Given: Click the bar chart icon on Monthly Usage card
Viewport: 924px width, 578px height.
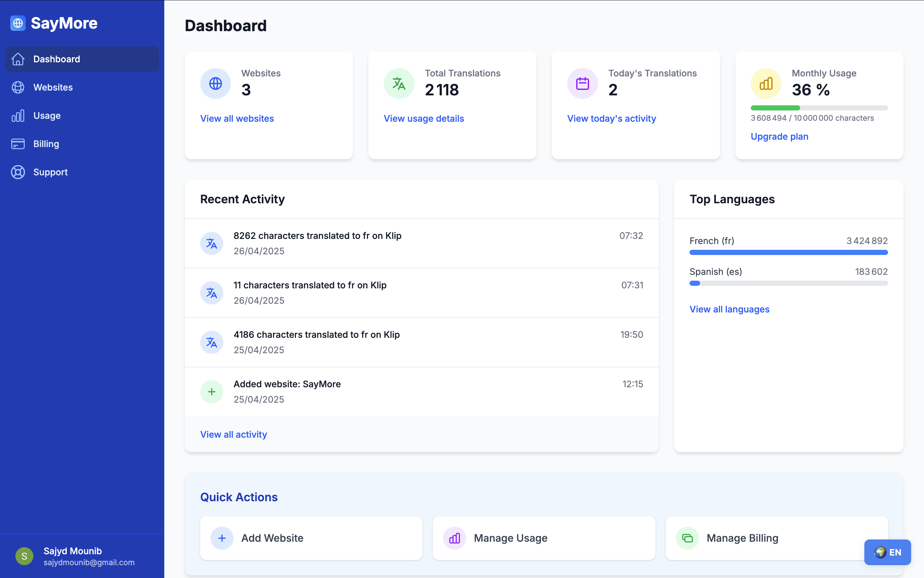Looking at the screenshot, I should (x=766, y=83).
